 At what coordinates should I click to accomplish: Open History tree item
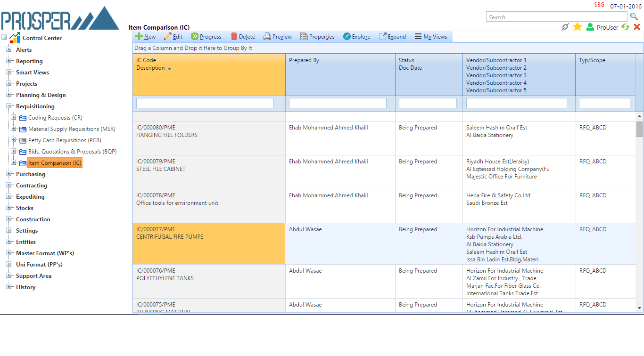point(25,287)
